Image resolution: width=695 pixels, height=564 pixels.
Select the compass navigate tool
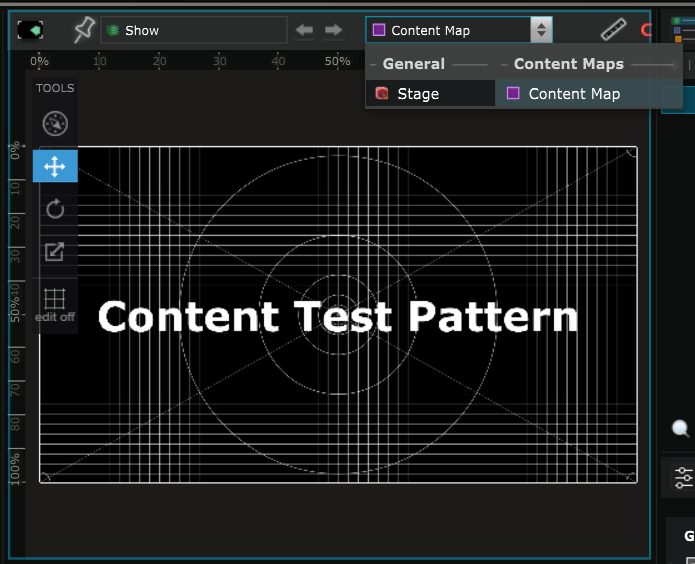tap(55, 124)
